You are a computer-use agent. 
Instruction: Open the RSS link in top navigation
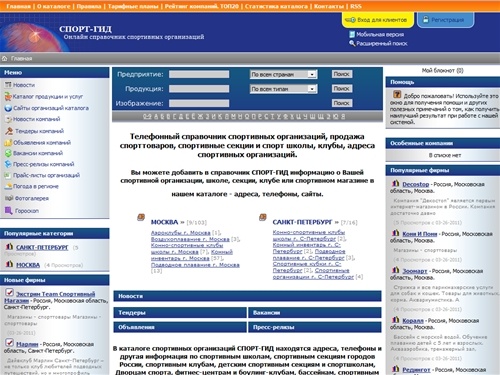(x=356, y=6)
